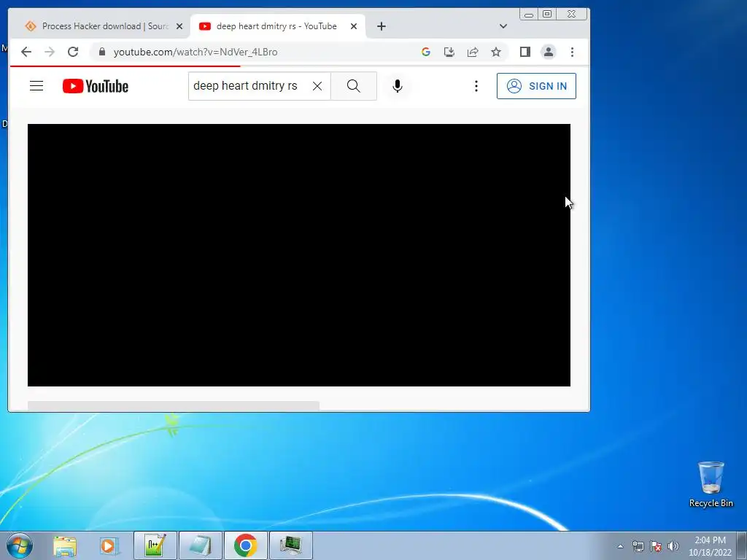
Task: Switch to Chrome in the taskbar
Action: pos(246,545)
